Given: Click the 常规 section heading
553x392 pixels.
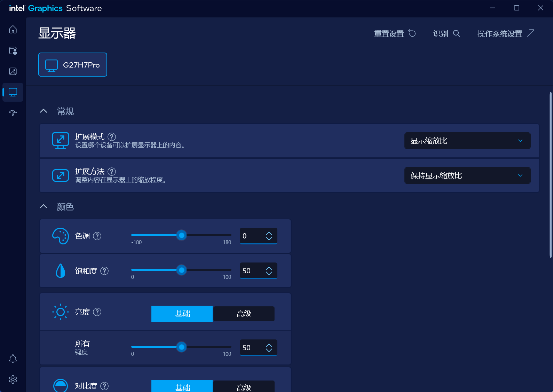Looking at the screenshot, I should coord(65,111).
